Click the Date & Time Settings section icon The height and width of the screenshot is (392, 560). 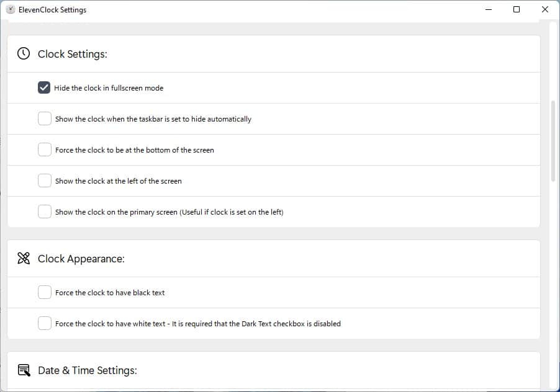pos(24,370)
